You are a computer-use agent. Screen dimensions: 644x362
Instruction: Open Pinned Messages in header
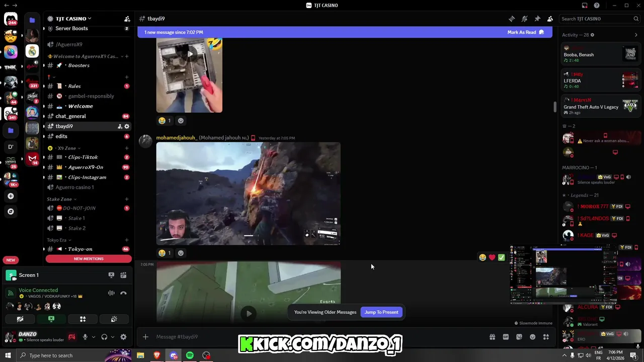point(537,19)
